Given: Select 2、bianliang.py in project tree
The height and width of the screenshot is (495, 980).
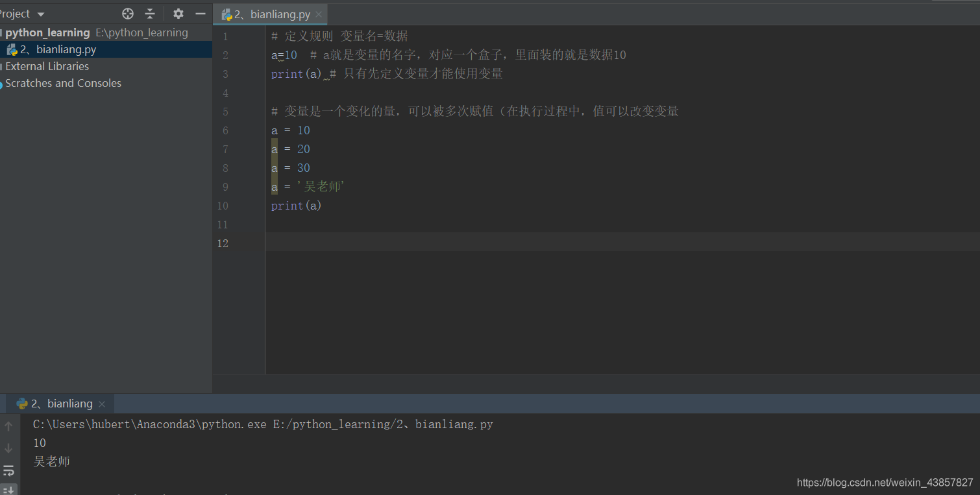Looking at the screenshot, I should pos(58,49).
